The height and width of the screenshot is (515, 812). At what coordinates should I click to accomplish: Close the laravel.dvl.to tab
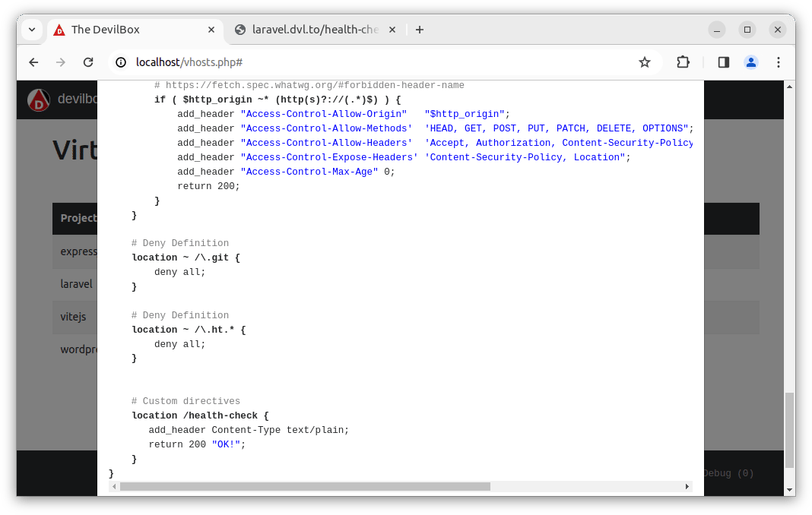tap(392, 30)
